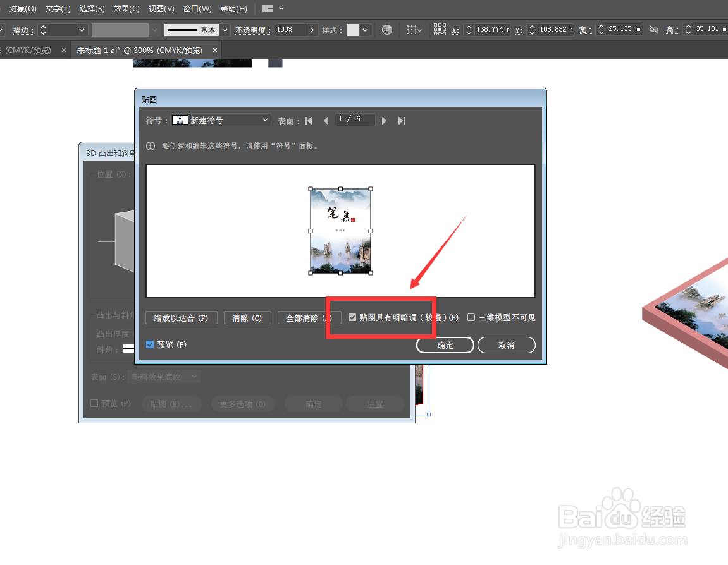Toggle 贴图具有明暗调 checkbox
This screenshot has width=728, height=565.
pos(352,317)
